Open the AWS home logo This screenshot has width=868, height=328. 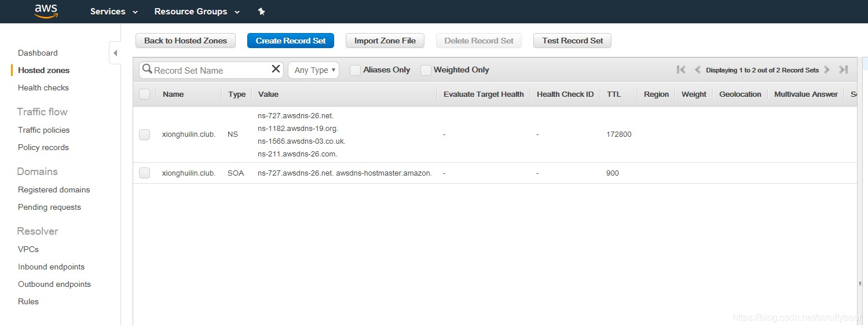point(46,11)
